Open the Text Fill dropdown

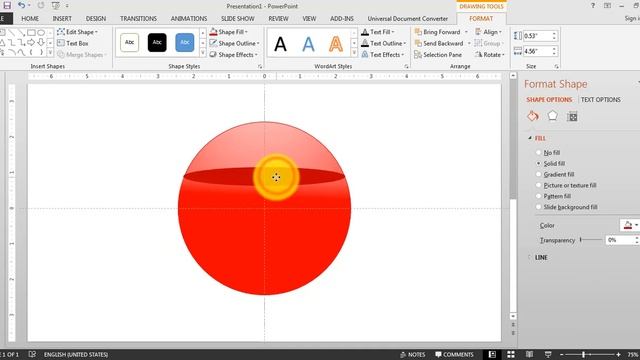(378, 32)
